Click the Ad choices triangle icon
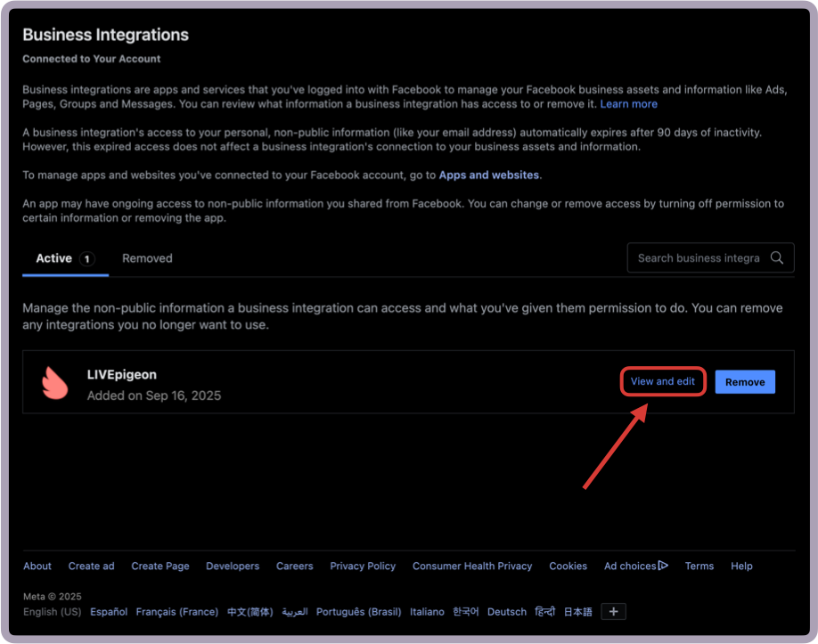Viewport: 818px width, 644px height. pos(663,566)
